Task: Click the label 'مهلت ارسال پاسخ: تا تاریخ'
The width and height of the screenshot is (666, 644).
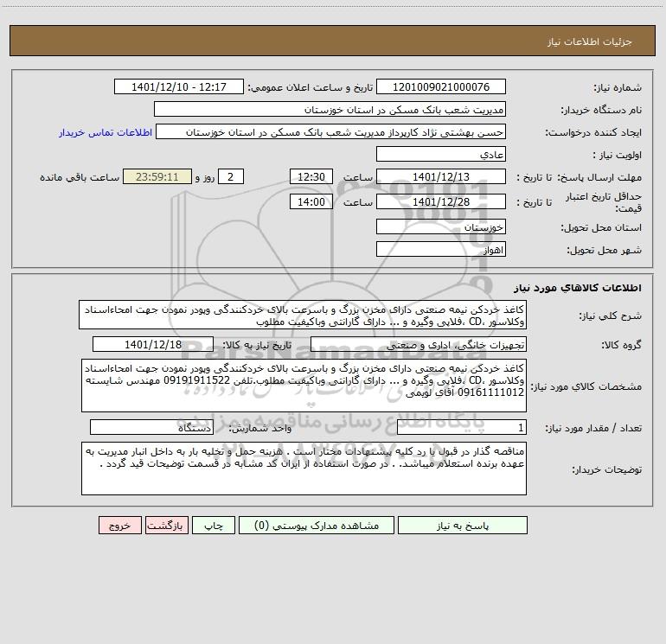Action: [x=580, y=177]
